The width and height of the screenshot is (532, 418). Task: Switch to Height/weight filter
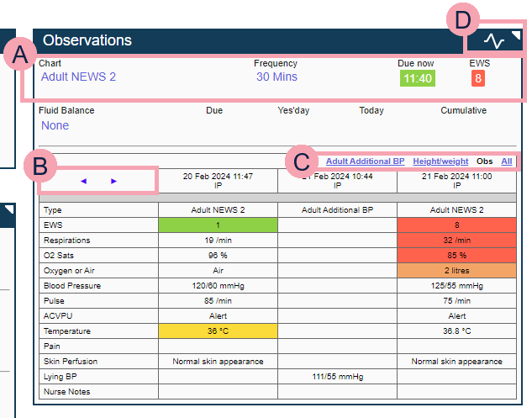[x=440, y=161]
